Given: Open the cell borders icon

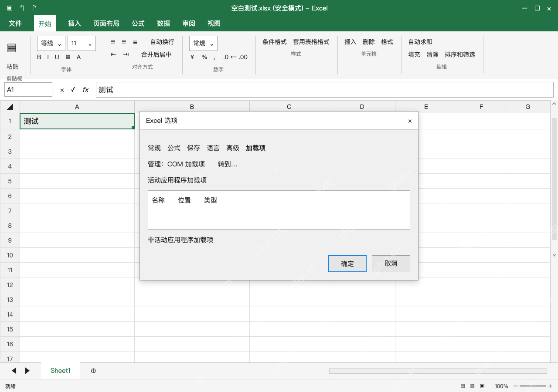Looking at the screenshot, I should point(68,57).
